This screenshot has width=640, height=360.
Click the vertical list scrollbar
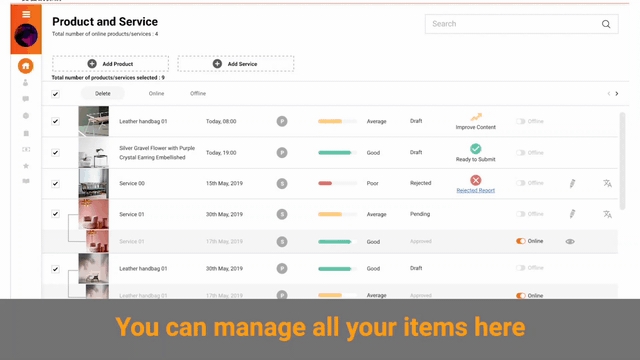coord(622,161)
